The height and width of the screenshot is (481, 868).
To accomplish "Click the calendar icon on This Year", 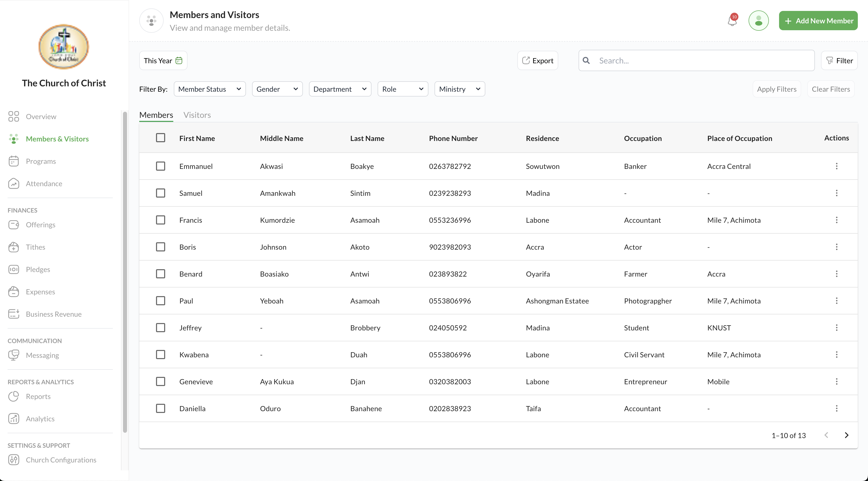I will point(179,60).
